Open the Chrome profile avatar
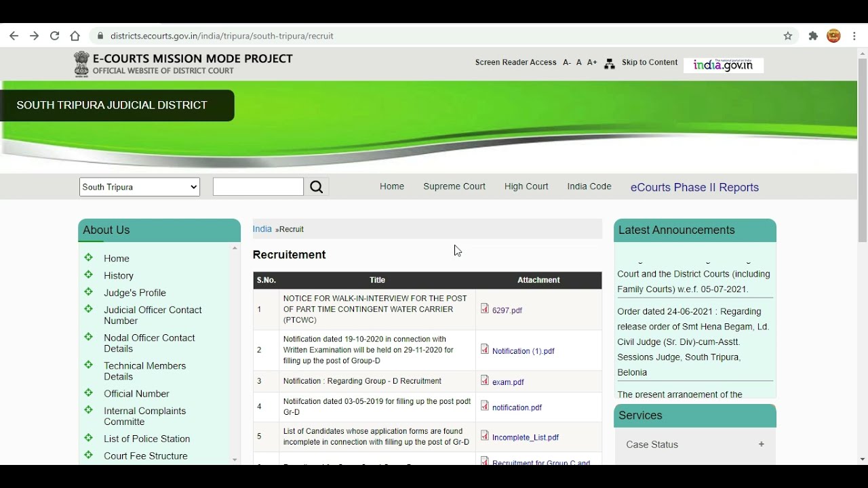Screen dimensions: 868x488 tap(834, 36)
